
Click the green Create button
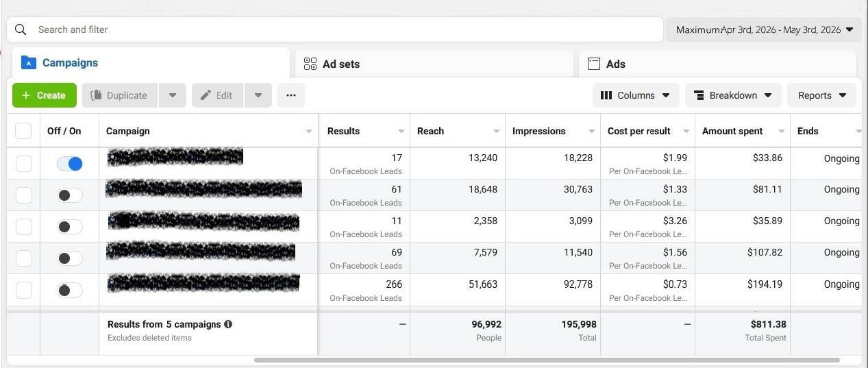[x=45, y=95]
